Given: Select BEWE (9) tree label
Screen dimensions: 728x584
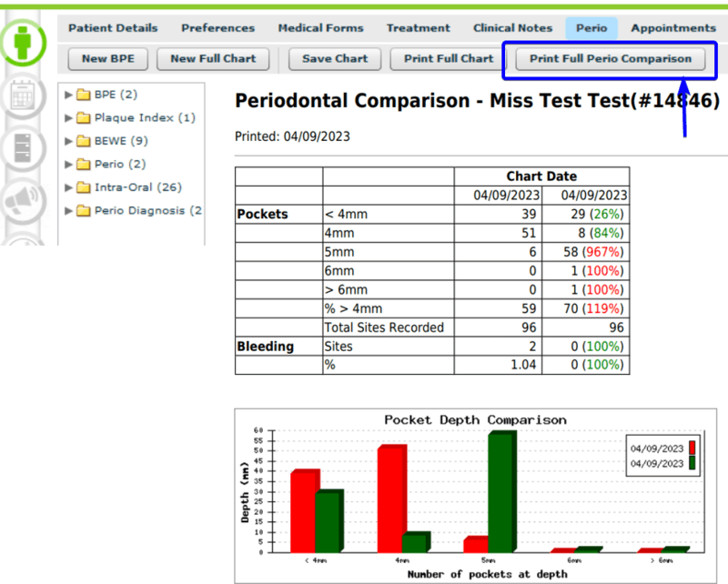Looking at the screenshot, I should click(121, 141).
